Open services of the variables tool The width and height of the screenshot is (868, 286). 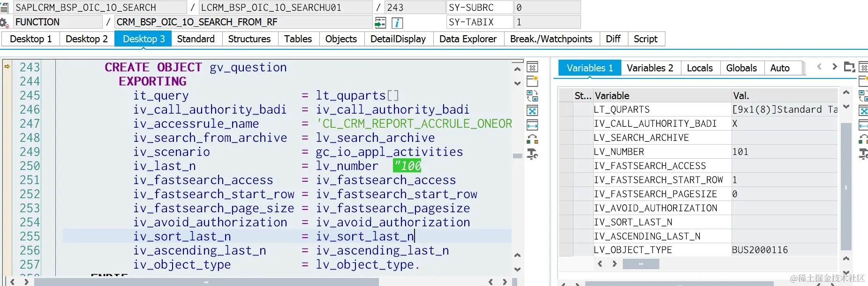863,154
